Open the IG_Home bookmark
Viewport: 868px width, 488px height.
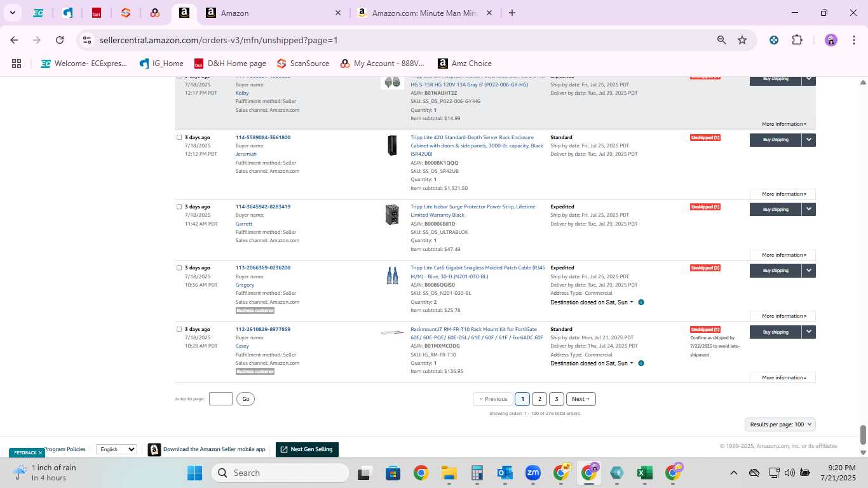161,64
